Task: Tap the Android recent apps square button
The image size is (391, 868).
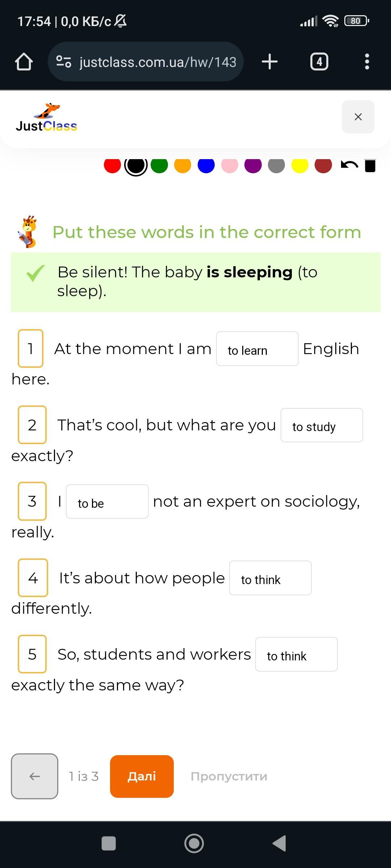Action: coord(109,843)
